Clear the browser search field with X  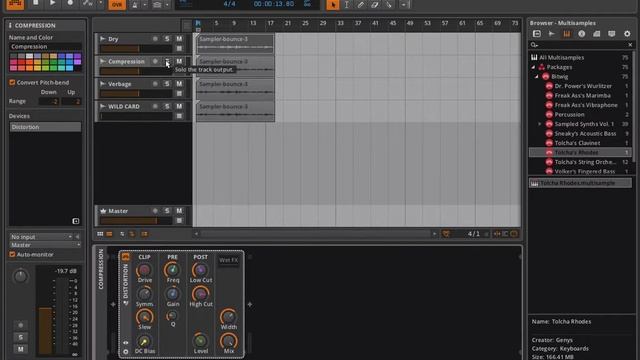click(630, 45)
